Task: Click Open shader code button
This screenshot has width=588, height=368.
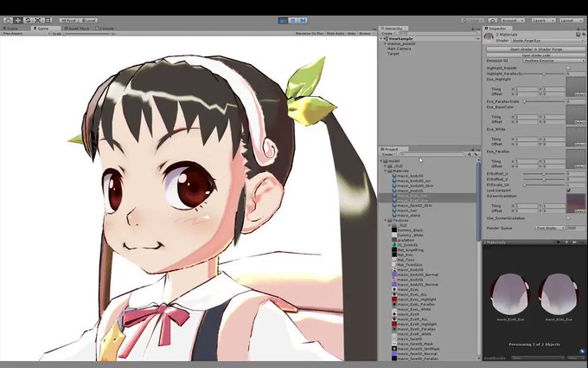Action: pos(535,55)
